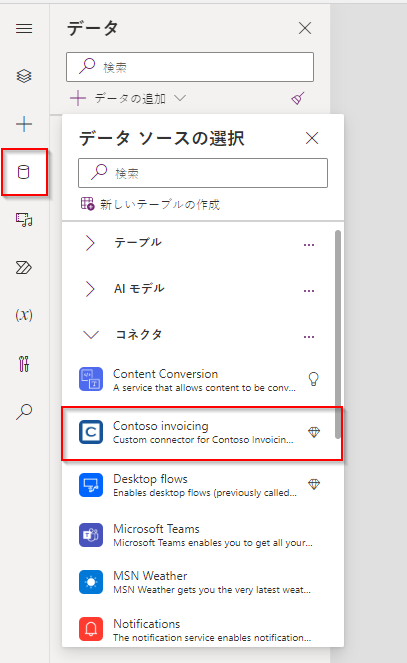Click the broom cleanup icon in データ pane
Screen dimensions: 407x663
click(x=298, y=99)
